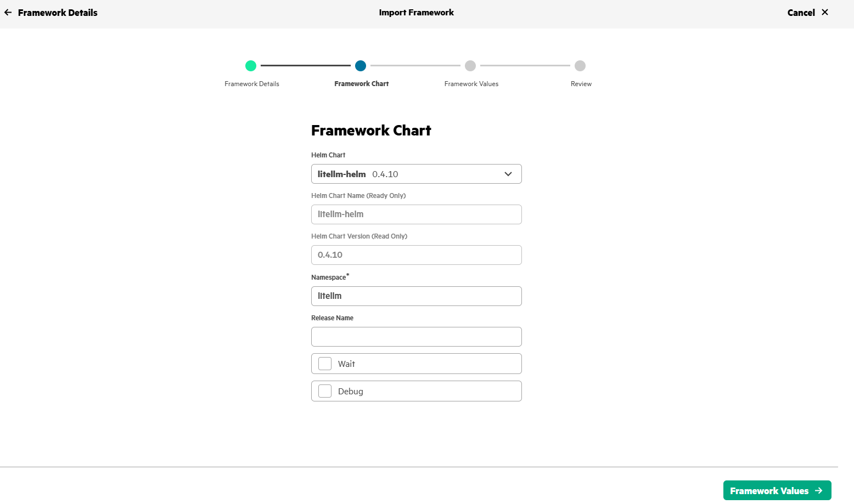
Task: Click the blue Framework Chart step circle
Action: (361, 66)
